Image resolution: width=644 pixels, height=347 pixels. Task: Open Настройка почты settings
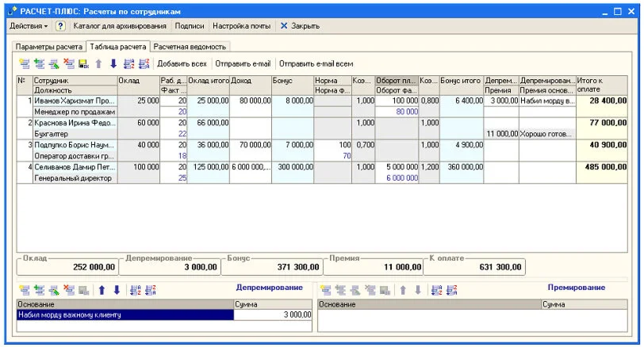(240, 26)
